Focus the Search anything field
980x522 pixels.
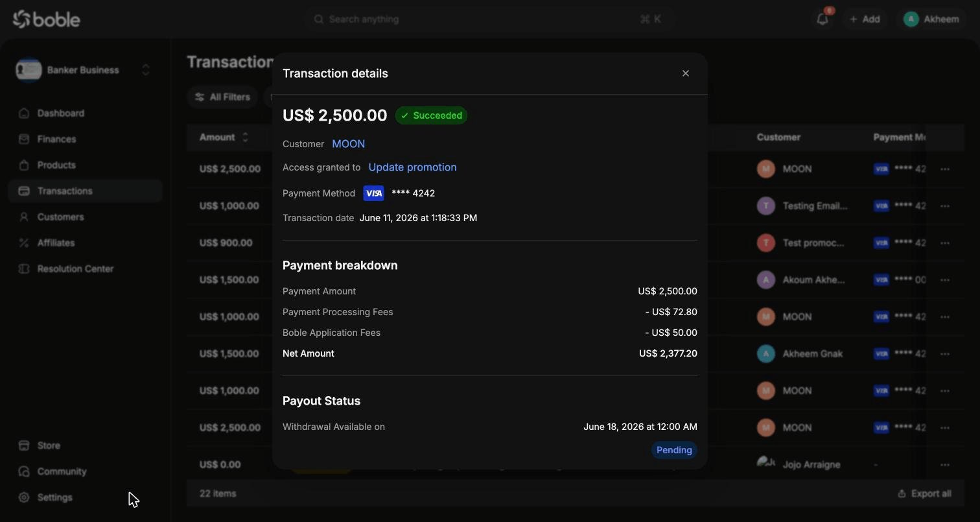click(x=489, y=19)
